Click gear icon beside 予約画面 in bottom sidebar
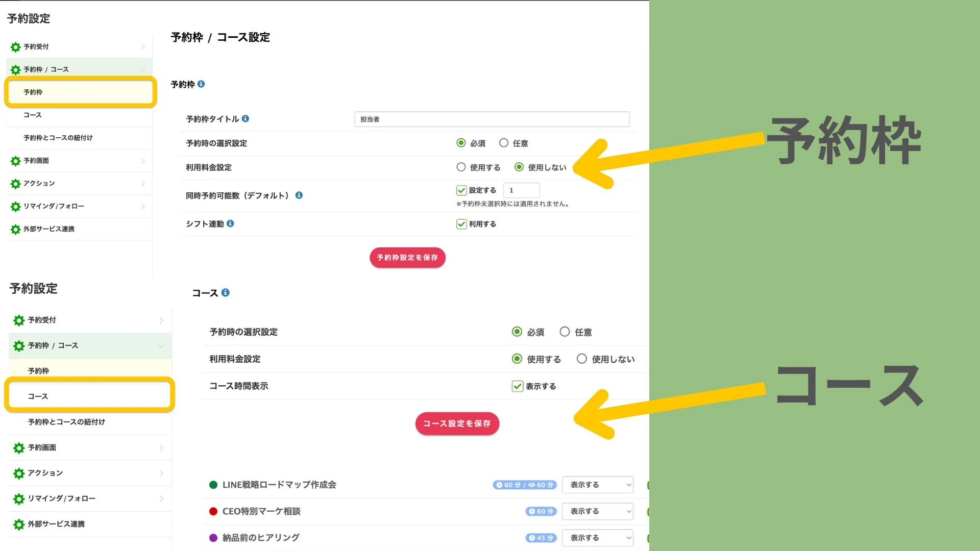This screenshot has width=980, height=551. [x=19, y=448]
